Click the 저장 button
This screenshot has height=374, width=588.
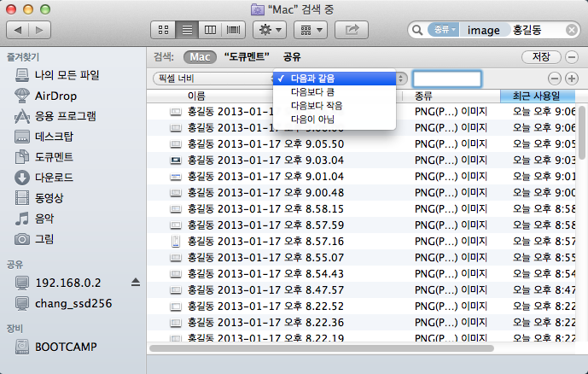[x=541, y=57]
